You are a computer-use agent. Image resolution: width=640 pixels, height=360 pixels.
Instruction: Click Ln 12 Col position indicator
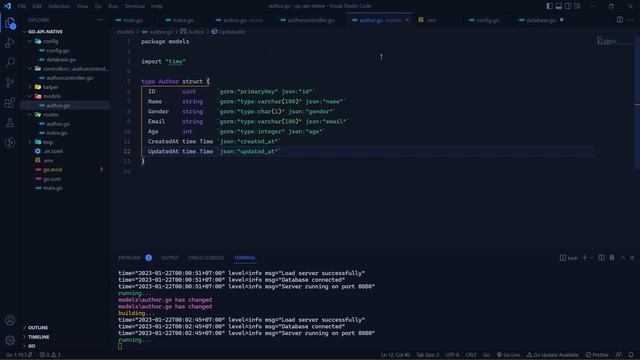tap(395, 355)
